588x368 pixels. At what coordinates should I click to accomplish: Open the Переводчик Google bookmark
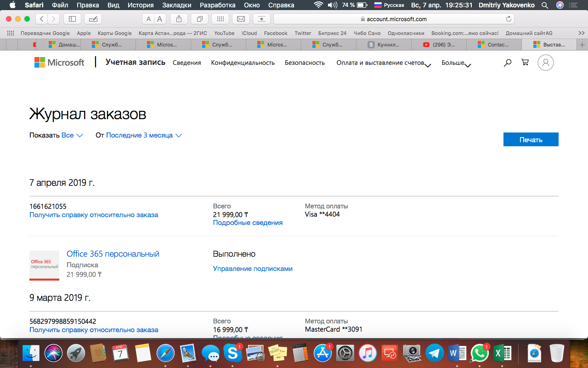point(45,33)
